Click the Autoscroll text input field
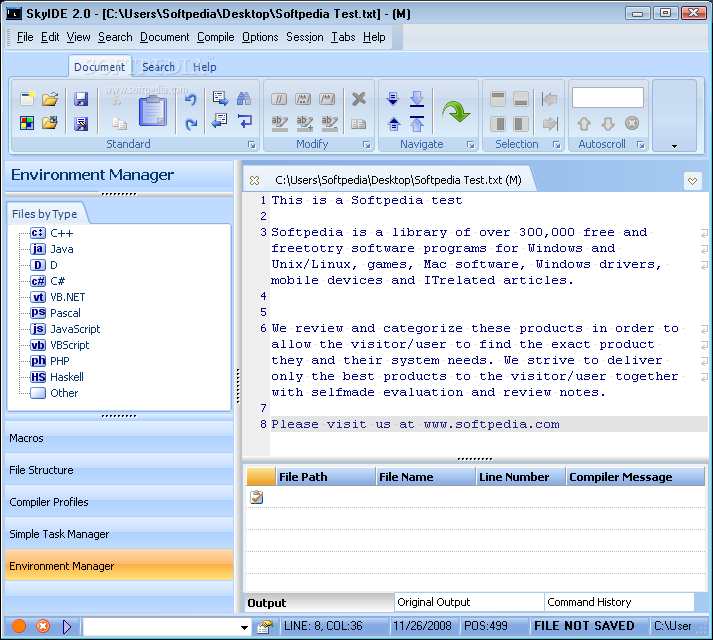 [608, 97]
